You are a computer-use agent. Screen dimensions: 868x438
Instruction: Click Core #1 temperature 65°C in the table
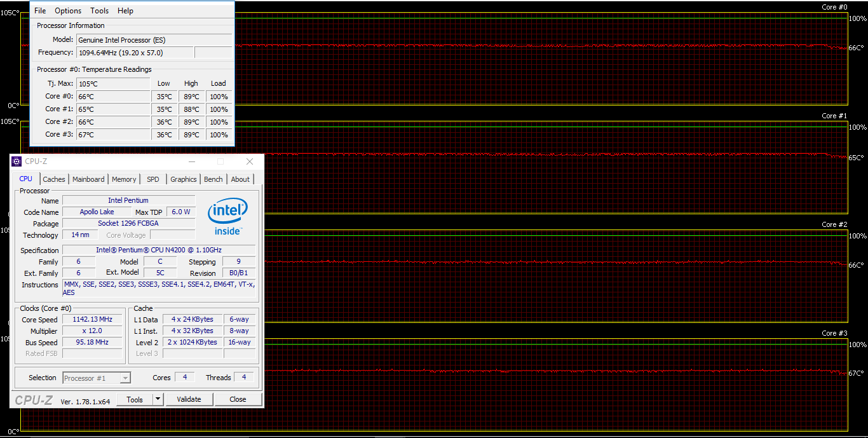[x=113, y=109]
